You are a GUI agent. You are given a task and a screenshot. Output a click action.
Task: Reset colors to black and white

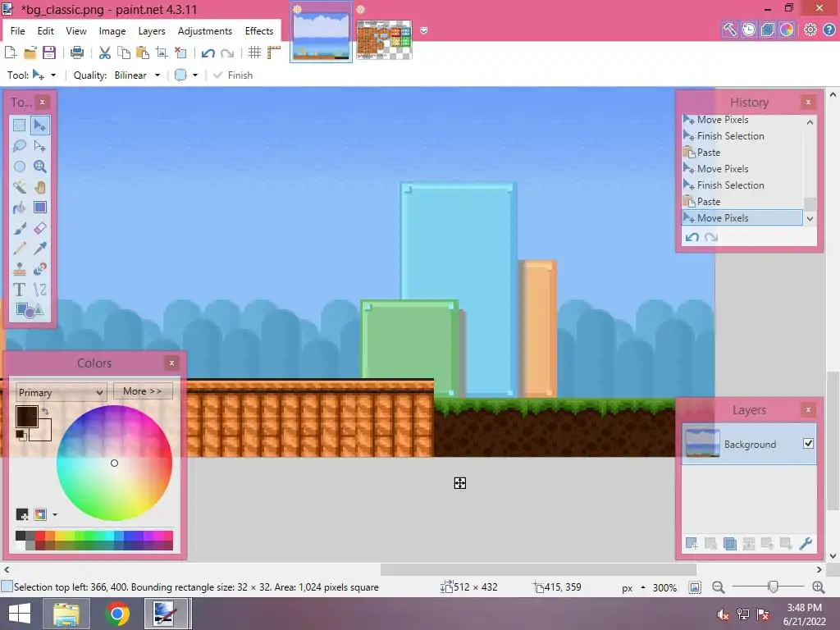(21, 435)
